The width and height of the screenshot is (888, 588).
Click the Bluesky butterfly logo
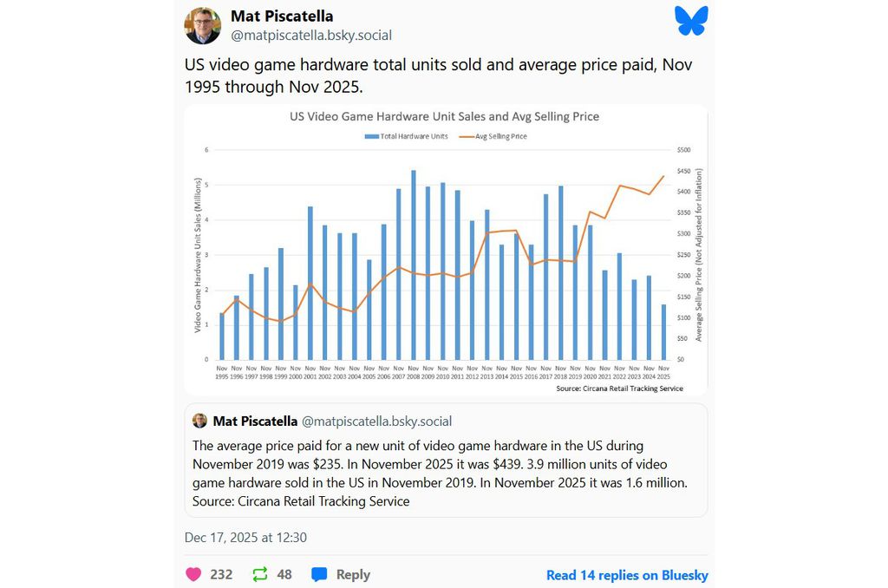coord(691,21)
